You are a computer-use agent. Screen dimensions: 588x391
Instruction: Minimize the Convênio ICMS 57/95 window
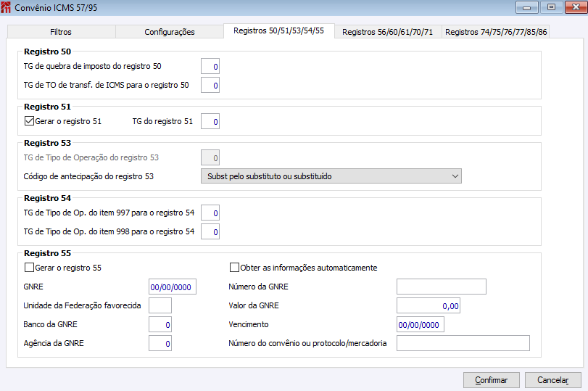tap(527, 7)
